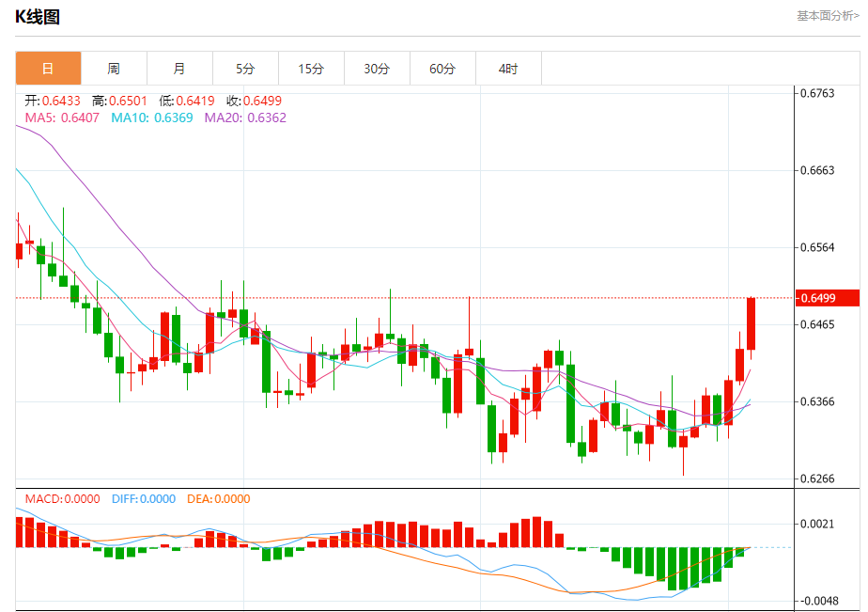Open the 15分 interval tab
868x612 pixels.
tap(311, 69)
